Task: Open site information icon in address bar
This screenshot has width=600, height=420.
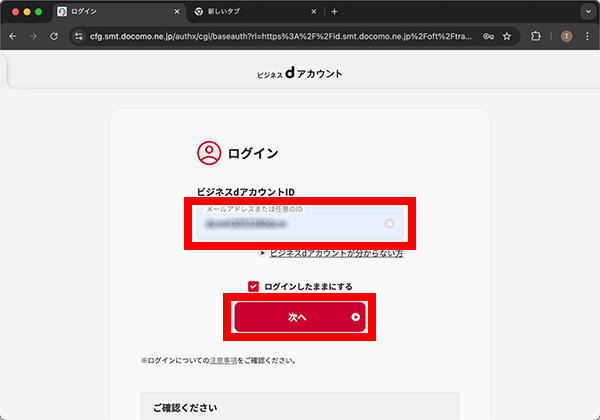Action: pos(78,36)
